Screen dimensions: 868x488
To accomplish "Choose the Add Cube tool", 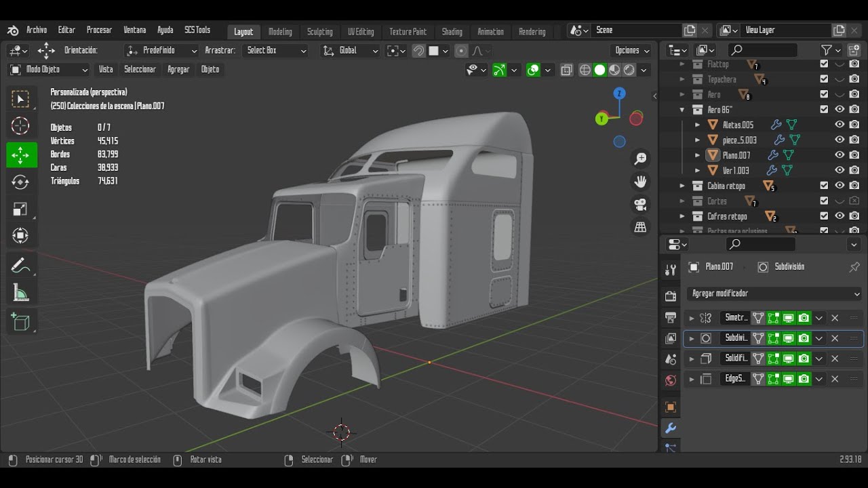I will click(x=20, y=322).
